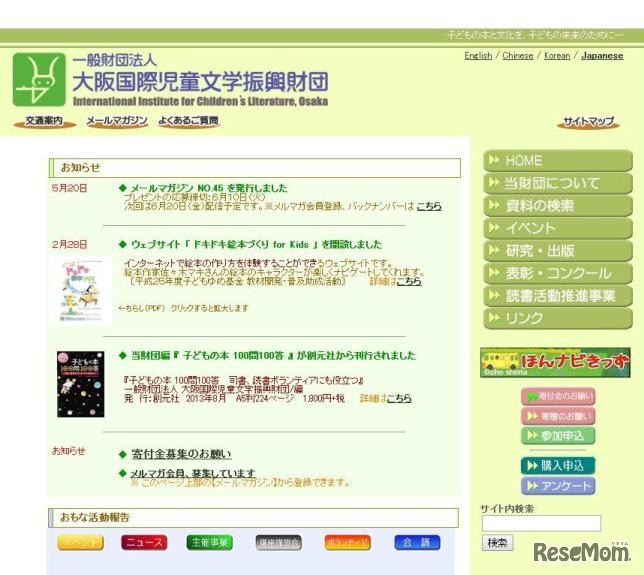Open 資料の検索 in the side menu

558,206
